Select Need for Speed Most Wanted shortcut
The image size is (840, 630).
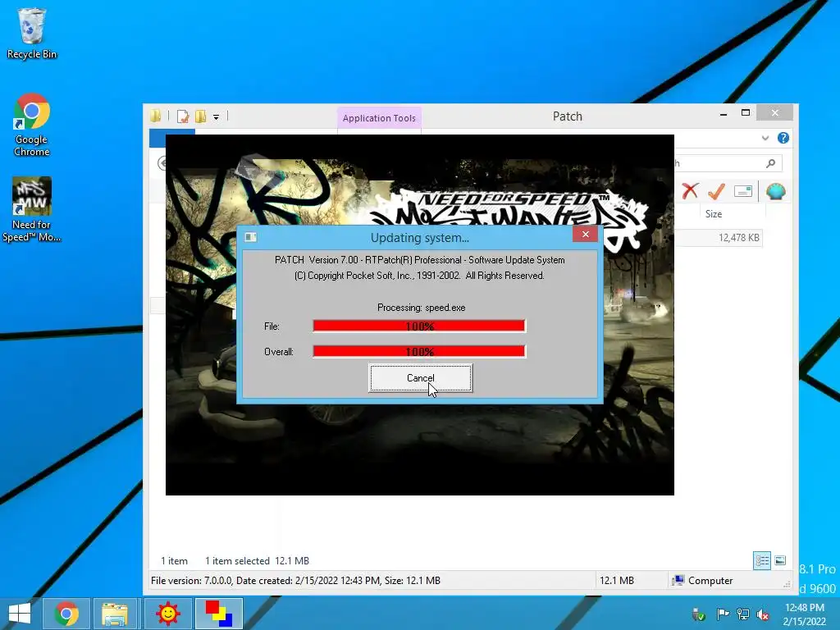tap(32, 209)
